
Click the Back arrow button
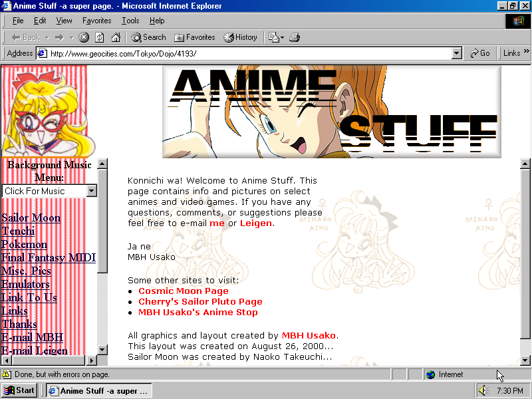click(x=25, y=37)
